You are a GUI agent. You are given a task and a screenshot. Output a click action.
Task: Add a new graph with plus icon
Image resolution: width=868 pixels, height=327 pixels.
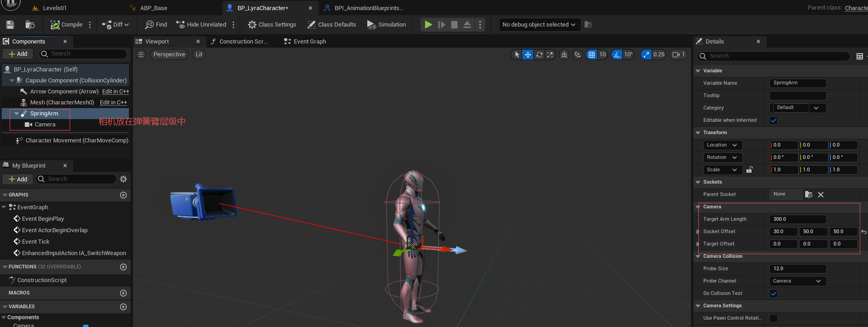(x=123, y=195)
